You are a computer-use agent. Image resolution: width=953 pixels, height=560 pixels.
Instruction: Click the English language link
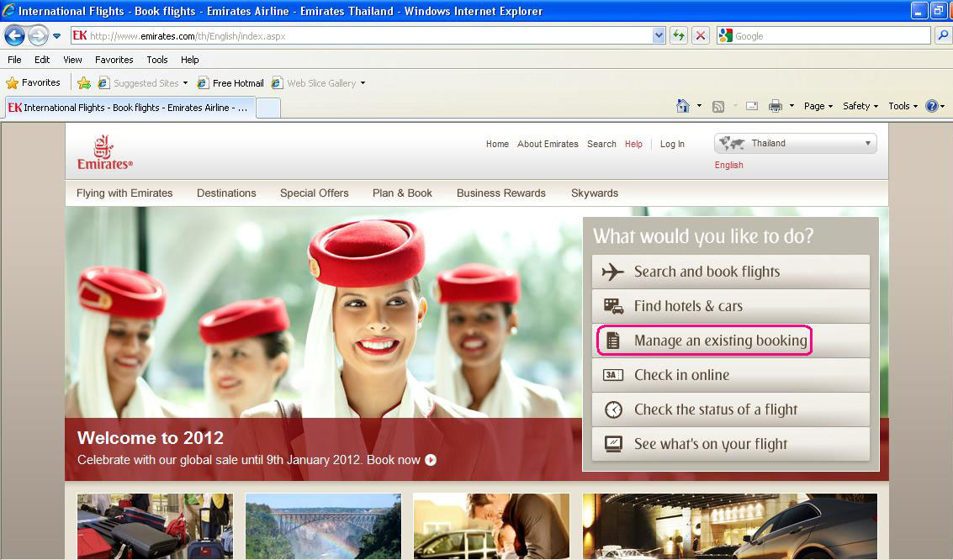point(728,165)
